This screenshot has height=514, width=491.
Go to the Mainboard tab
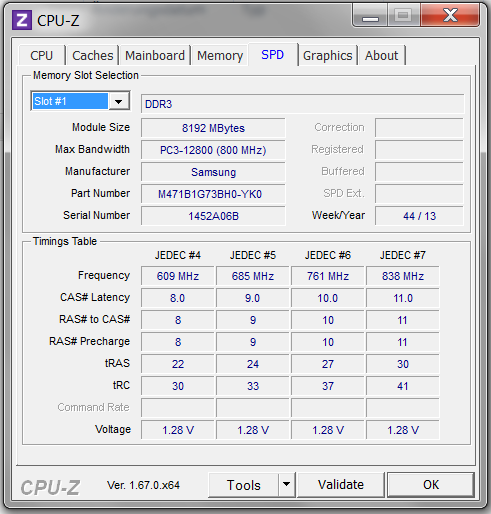pos(155,55)
